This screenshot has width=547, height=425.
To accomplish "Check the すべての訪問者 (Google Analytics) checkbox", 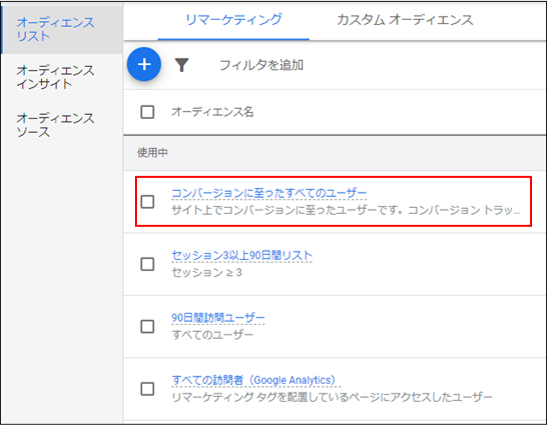I will (147, 389).
